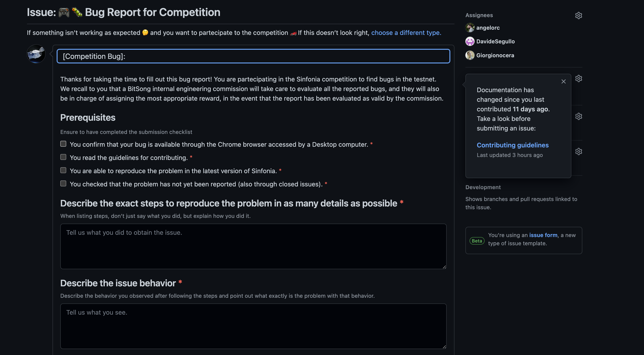Focus the [Competition Bug] title field

(253, 56)
